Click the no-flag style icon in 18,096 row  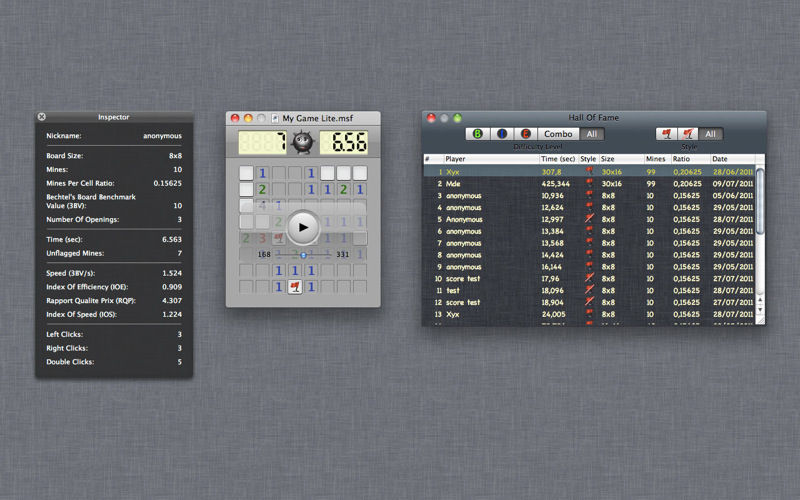pos(589,289)
